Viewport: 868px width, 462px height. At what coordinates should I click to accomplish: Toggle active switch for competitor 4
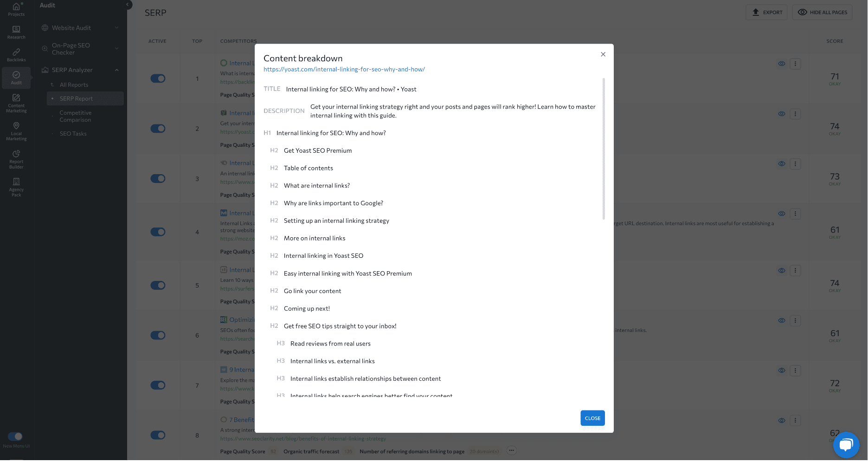158,232
